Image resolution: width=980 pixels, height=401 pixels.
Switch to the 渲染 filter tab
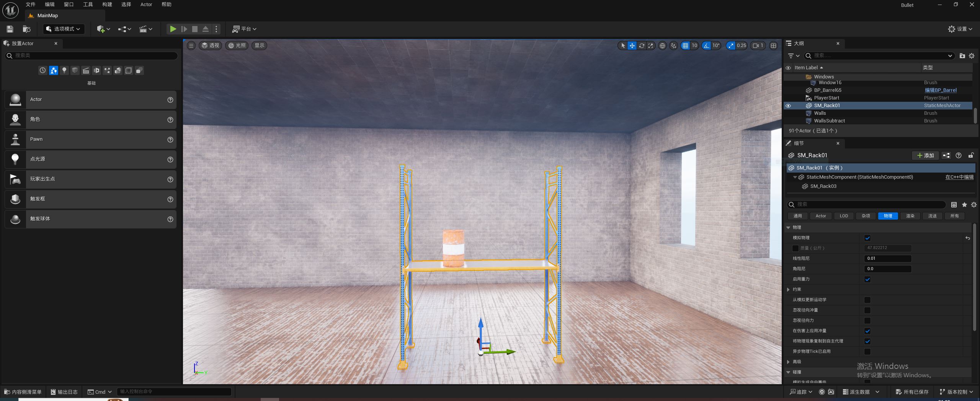point(910,216)
